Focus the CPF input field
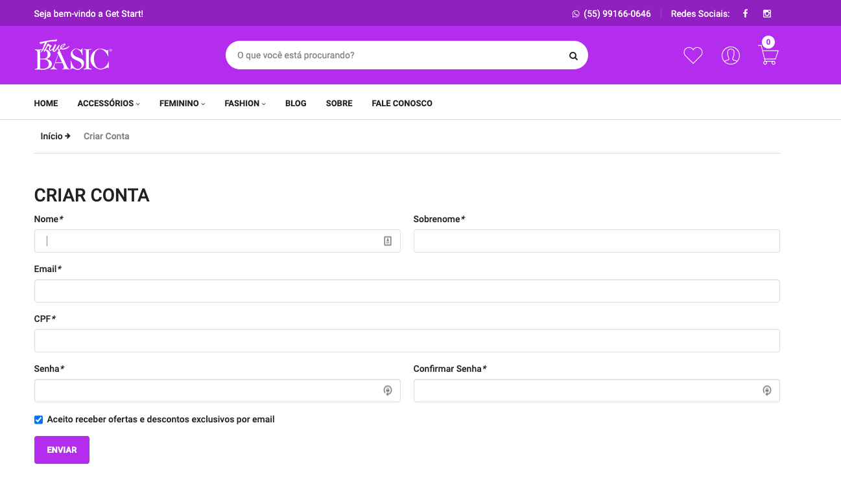The image size is (841, 504). (x=407, y=341)
